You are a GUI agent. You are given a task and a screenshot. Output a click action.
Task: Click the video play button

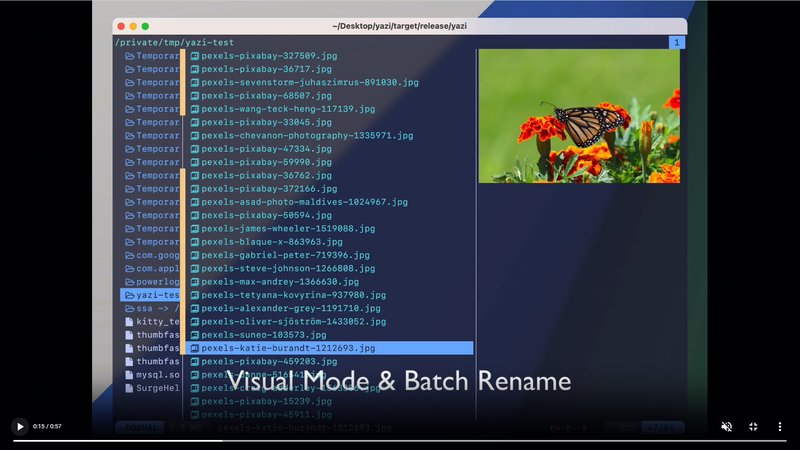(20, 426)
